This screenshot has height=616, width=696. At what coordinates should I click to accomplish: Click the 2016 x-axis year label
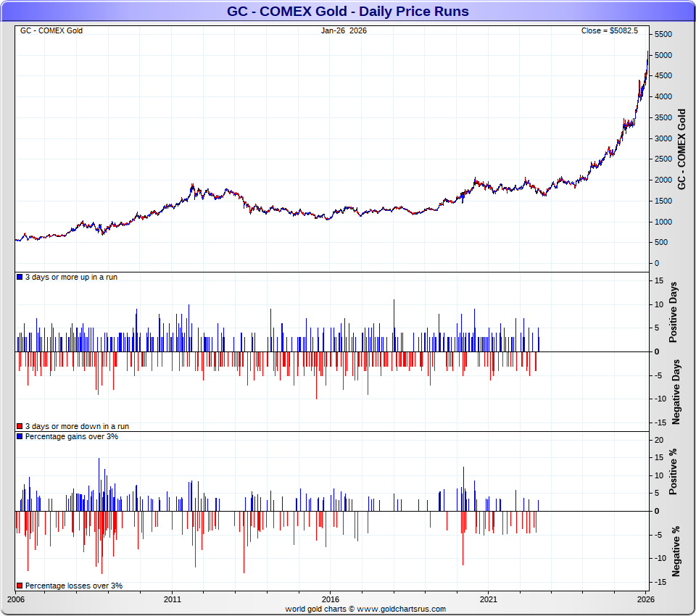[330, 599]
